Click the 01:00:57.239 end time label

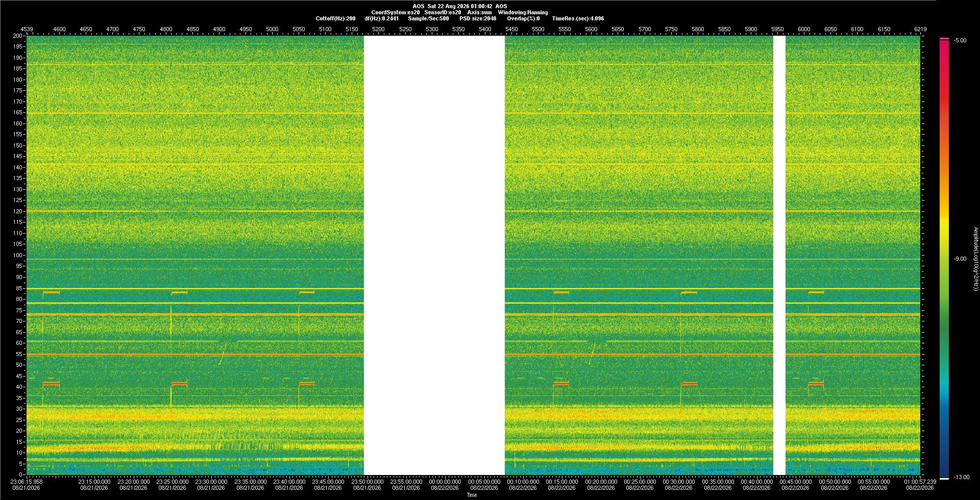(x=920, y=482)
